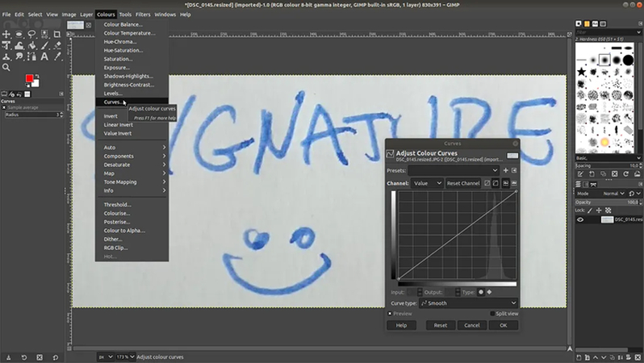Hide the DSC_0145 layer with eye icon
Screen dimensions: 644x363
click(580, 219)
